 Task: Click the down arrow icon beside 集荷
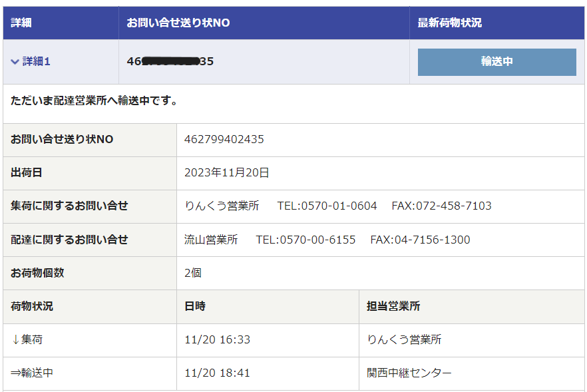16,340
